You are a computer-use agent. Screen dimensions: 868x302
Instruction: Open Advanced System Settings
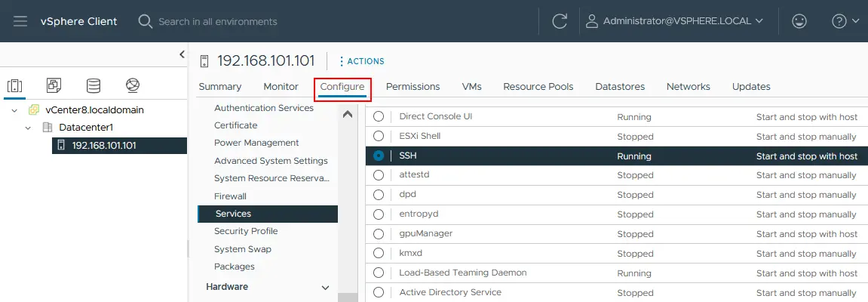pos(271,161)
